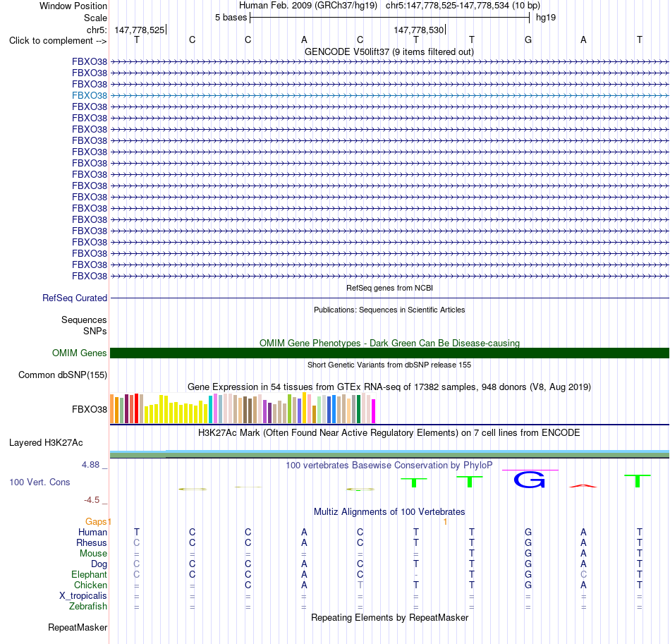Click the Scale label at left
The height and width of the screenshot is (644, 670).
pos(95,18)
